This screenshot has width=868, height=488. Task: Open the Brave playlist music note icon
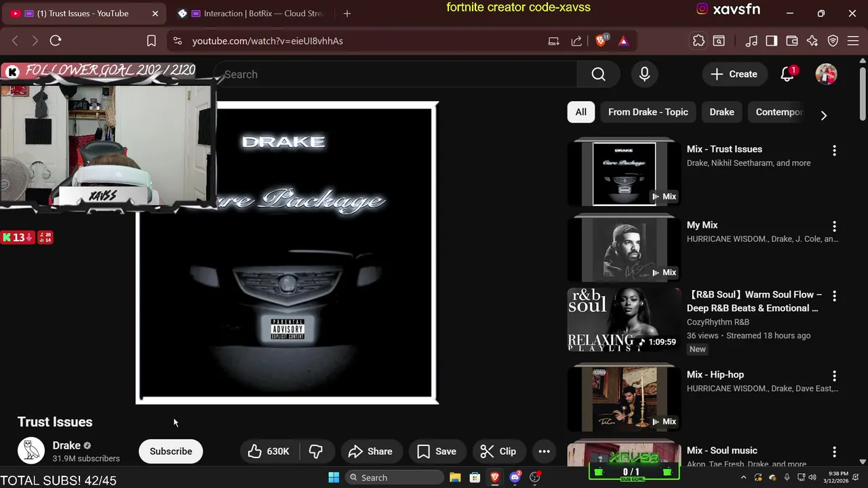pos(751,41)
